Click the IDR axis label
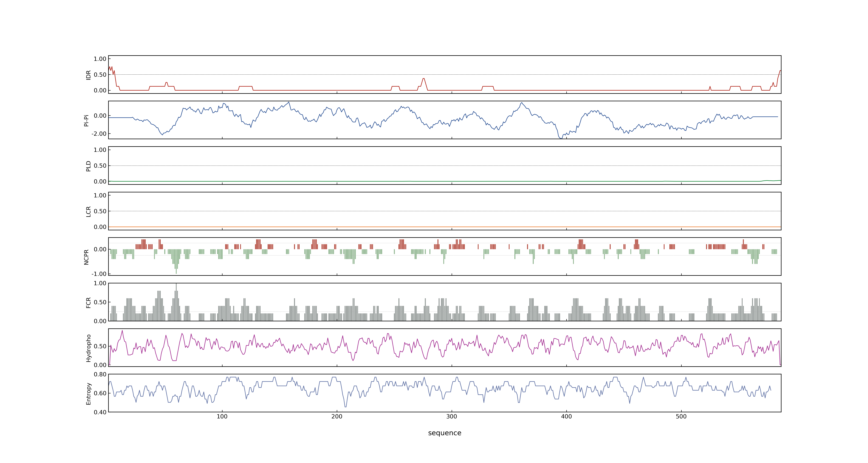This screenshot has height=463, width=868. click(x=88, y=75)
